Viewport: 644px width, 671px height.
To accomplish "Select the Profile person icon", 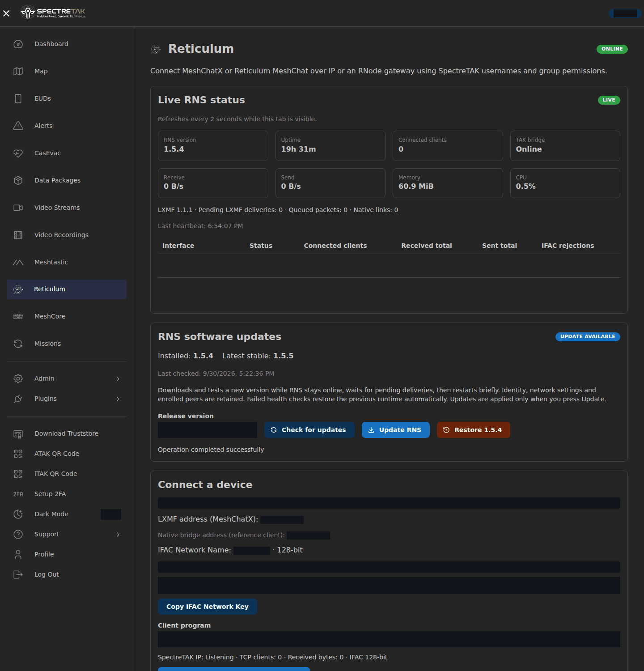I will [18, 554].
